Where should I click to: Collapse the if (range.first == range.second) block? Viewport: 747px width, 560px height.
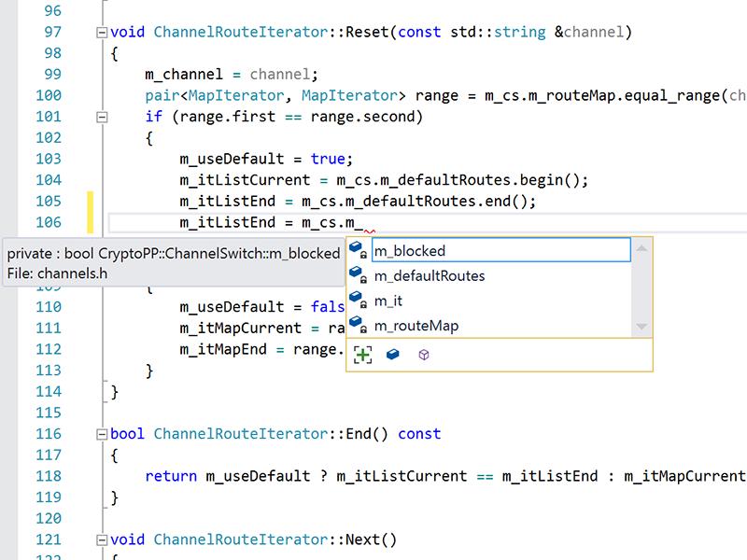pos(102,118)
